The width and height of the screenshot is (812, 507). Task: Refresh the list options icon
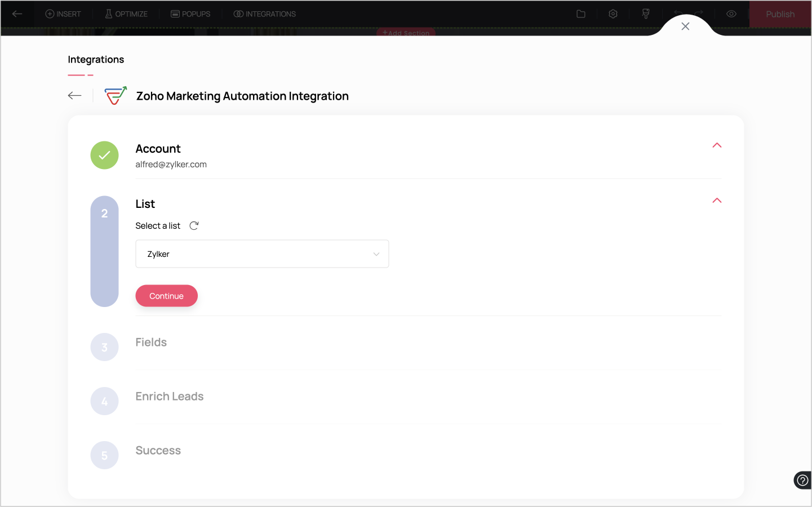click(x=194, y=226)
